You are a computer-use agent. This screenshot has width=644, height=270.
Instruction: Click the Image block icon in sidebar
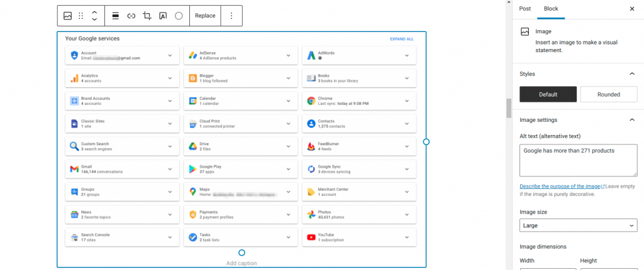(525, 31)
